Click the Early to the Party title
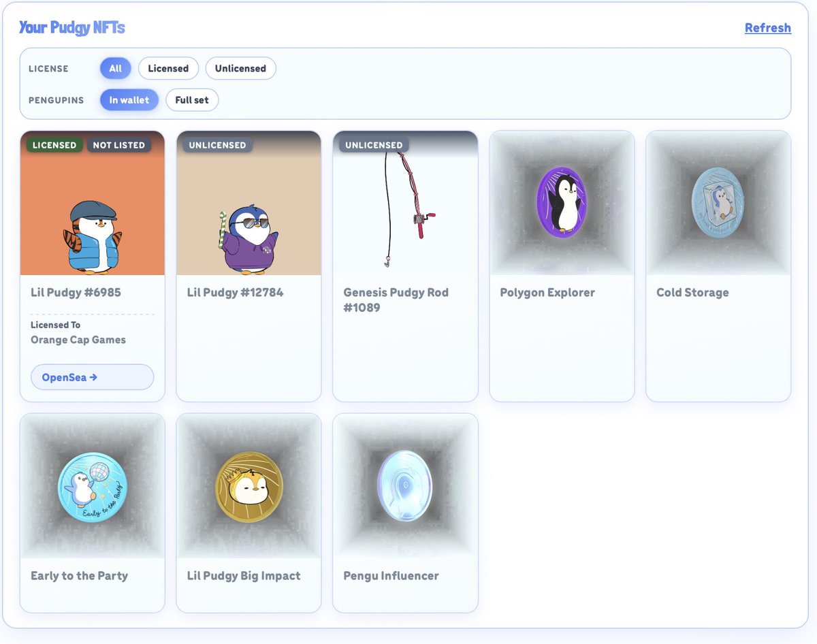The width and height of the screenshot is (817, 644). (79, 576)
